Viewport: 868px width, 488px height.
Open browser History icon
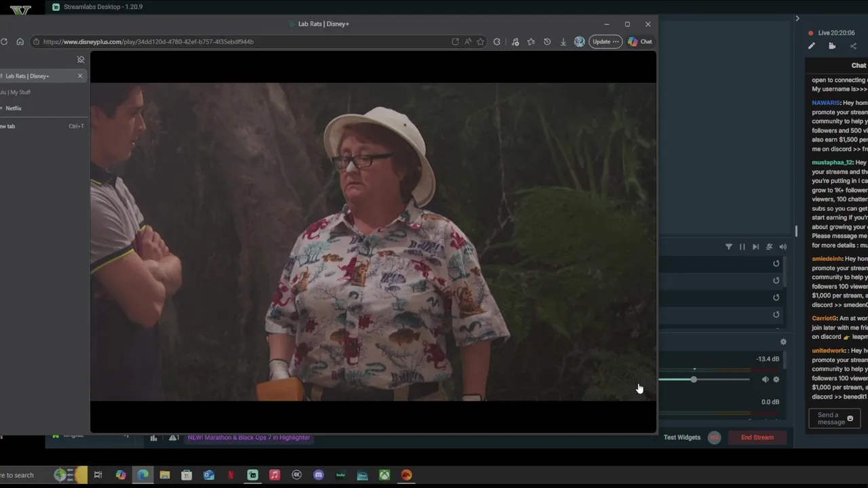547,41
